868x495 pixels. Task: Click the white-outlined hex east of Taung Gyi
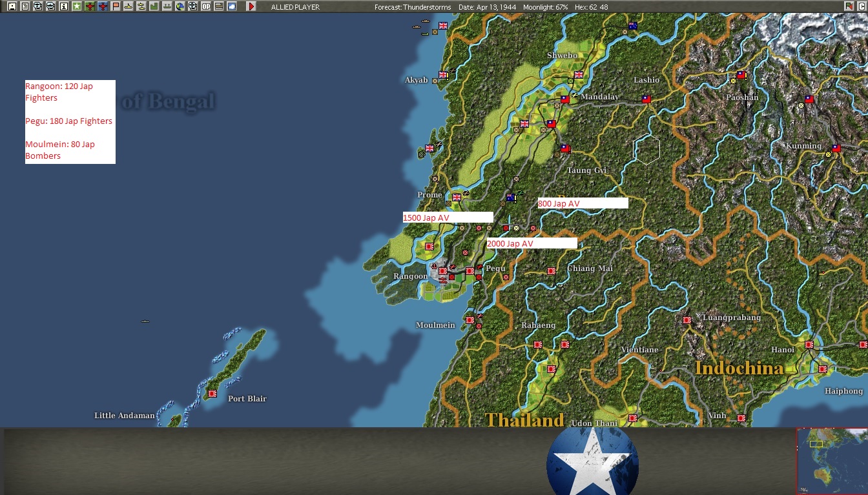pos(646,149)
